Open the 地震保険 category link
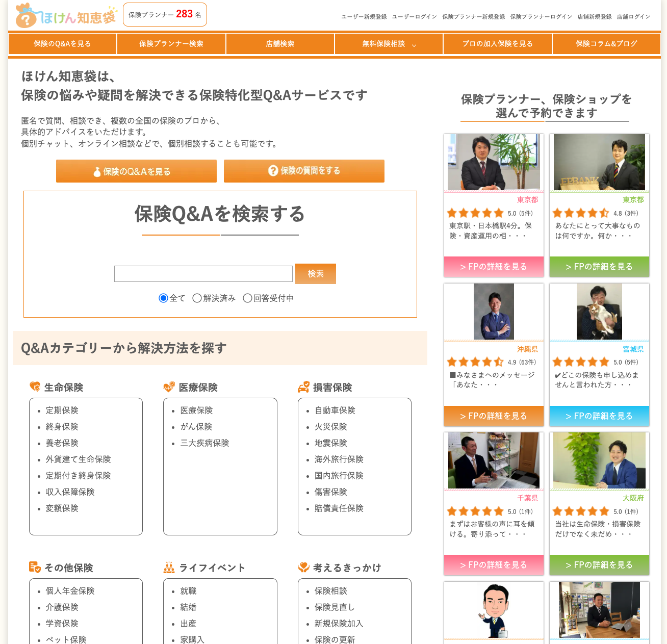 click(331, 443)
